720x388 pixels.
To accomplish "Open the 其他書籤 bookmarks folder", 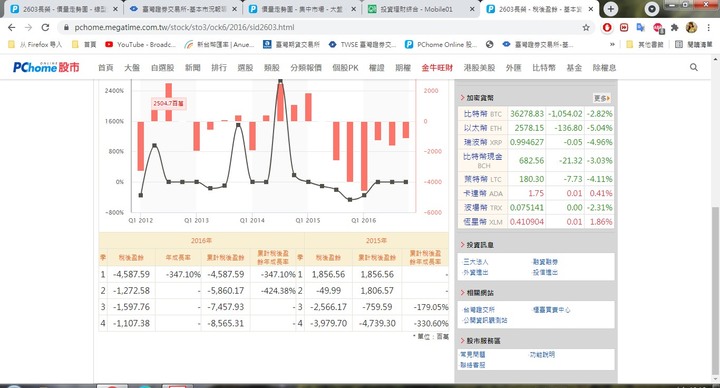I will 645,45.
